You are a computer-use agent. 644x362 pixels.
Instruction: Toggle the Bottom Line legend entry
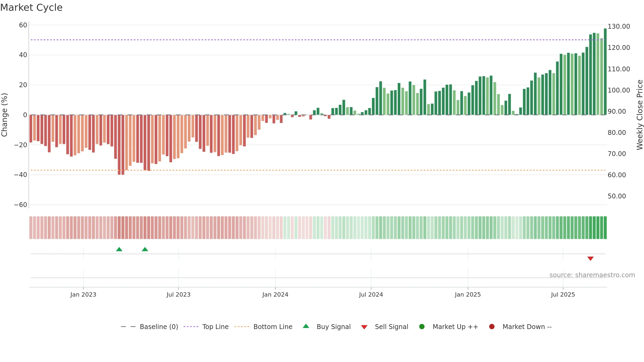click(264, 327)
